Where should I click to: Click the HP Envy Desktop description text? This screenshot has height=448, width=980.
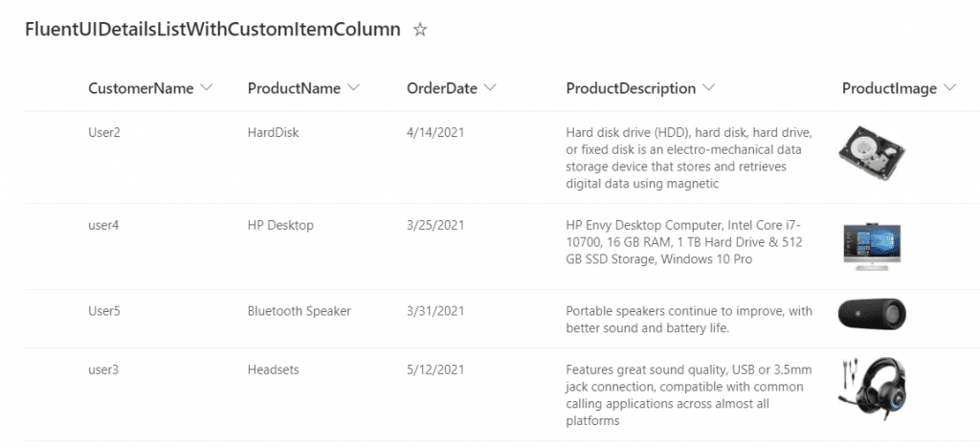(684, 242)
